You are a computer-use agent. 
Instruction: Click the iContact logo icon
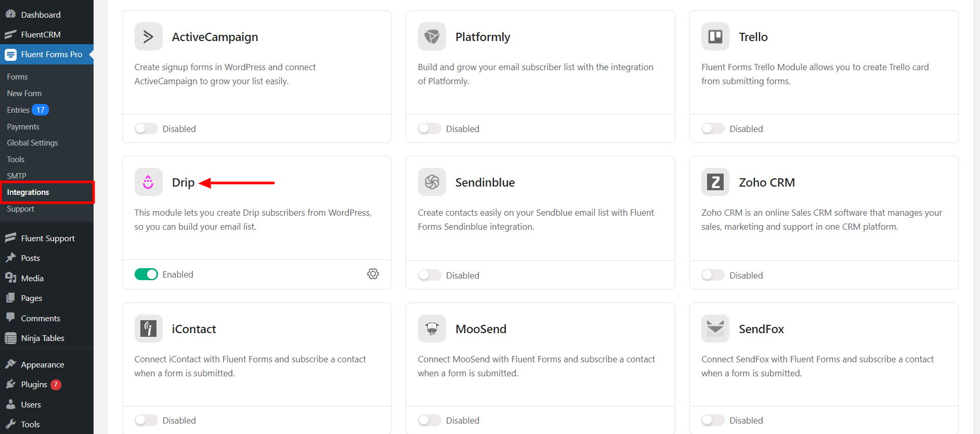click(148, 328)
